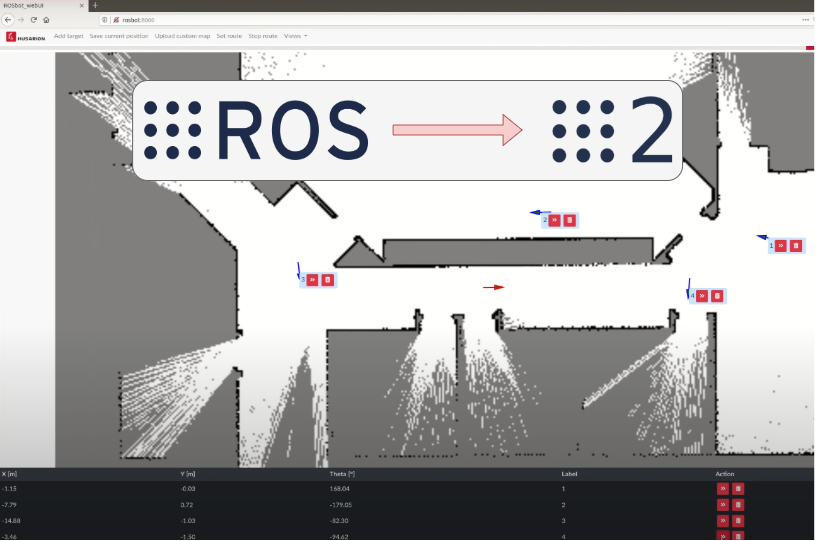The image size is (816, 541).
Task: Click the theta value -82.30
Action: pos(339,521)
